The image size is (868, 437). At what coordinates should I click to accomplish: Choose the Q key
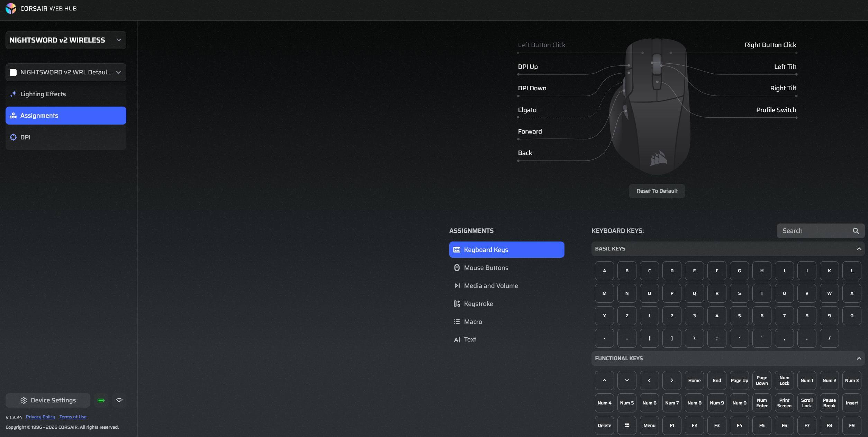(x=694, y=293)
